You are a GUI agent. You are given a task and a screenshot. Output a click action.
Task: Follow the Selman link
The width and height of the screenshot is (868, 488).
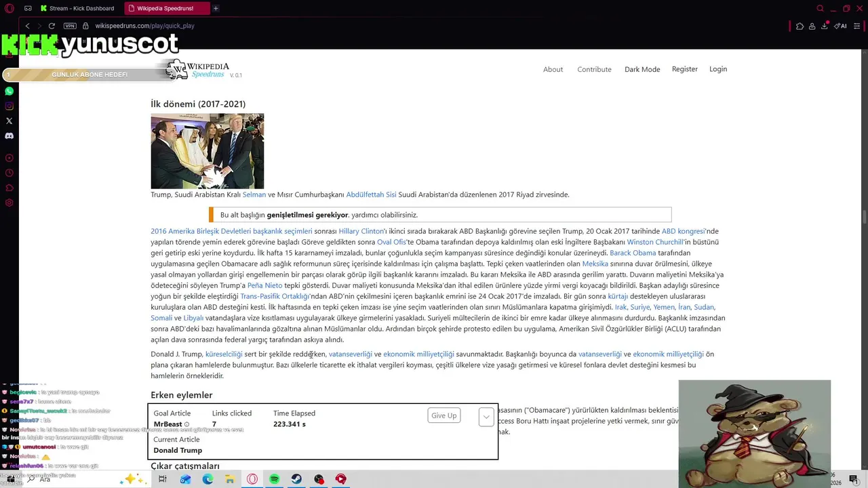tap(254, 195)
